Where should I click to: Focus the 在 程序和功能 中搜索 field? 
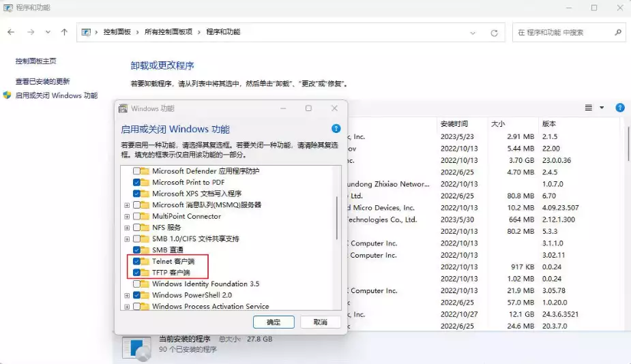(569, 33)
